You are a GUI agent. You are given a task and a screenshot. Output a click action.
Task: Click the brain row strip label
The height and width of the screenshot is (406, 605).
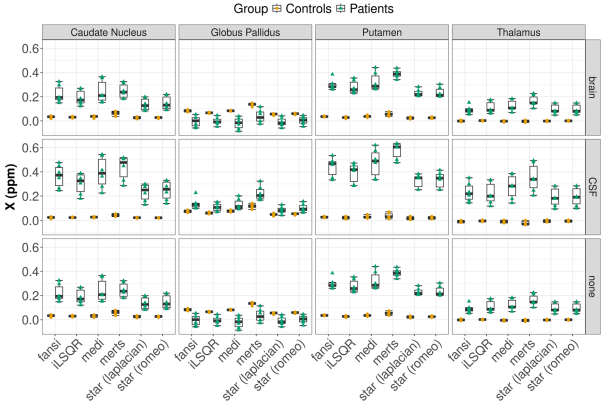pyautogui.click(x=592, y=87)
